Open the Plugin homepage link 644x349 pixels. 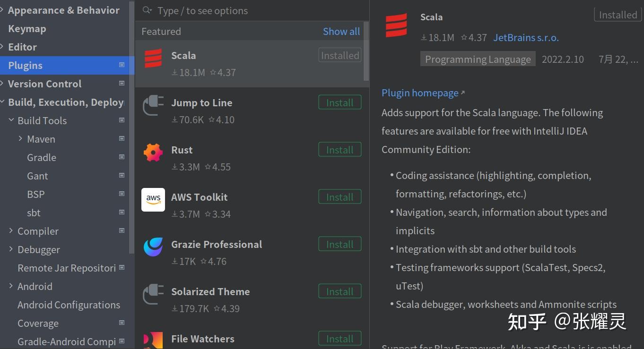point(420,93)
